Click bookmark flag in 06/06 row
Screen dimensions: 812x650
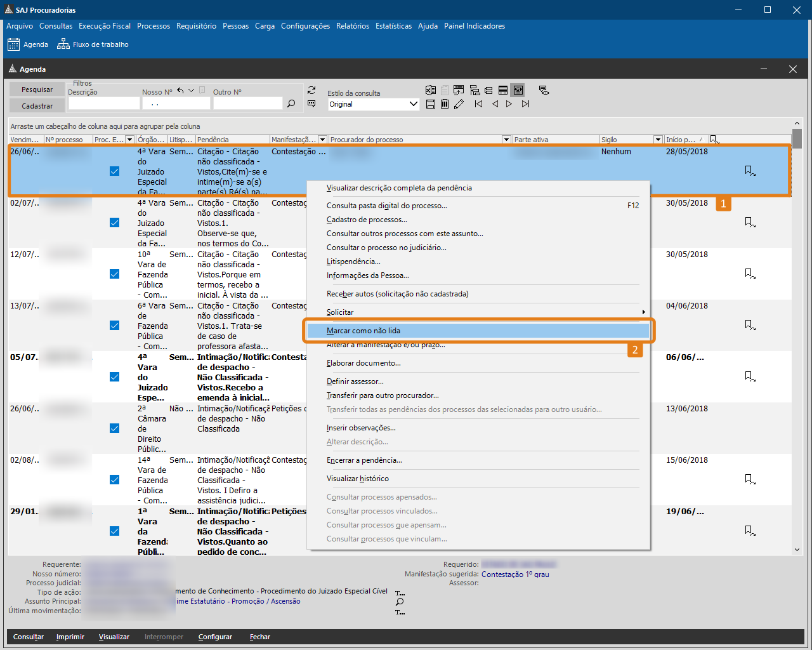pos(750,376)
